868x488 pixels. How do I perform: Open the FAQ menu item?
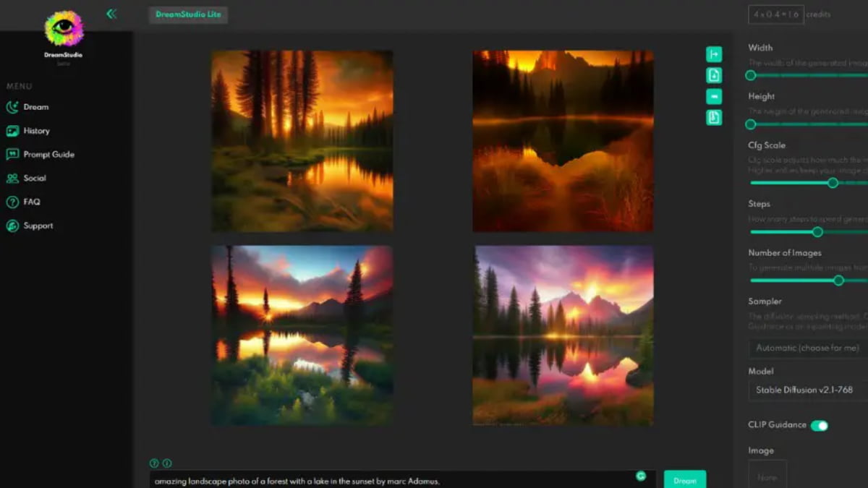31,202
